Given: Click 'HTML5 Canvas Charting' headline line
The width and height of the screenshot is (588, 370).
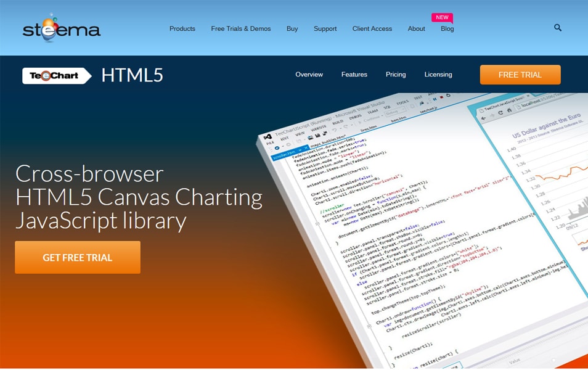Looking at the screenshot, I should (x=139, y=197).
